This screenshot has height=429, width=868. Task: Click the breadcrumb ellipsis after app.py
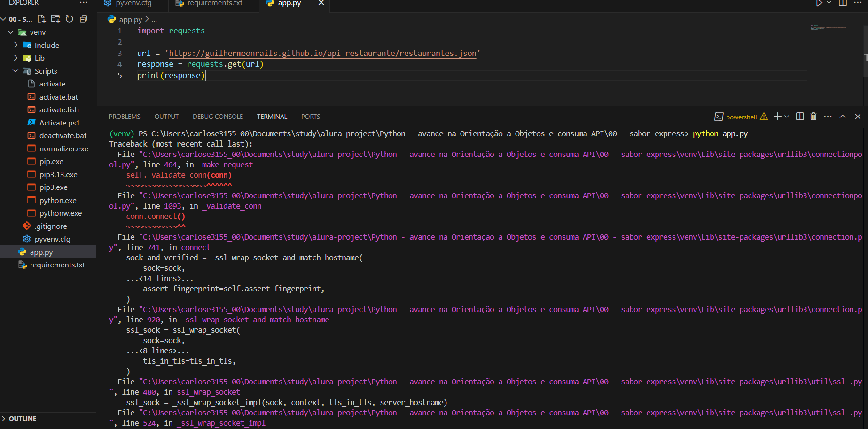click(154, 20)
